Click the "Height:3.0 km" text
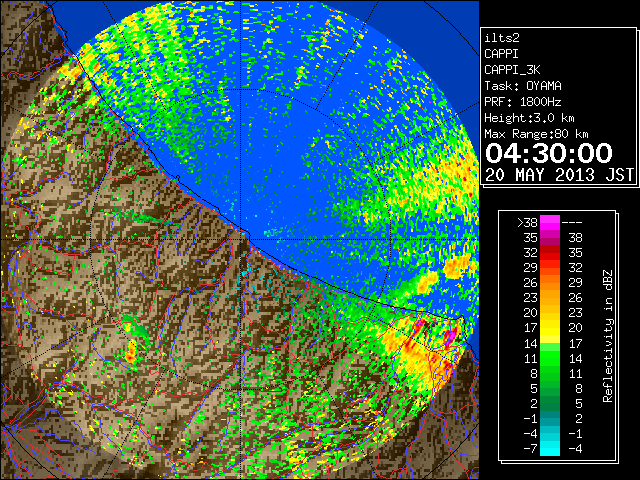 pyautogui.click(x=529, y=118)
